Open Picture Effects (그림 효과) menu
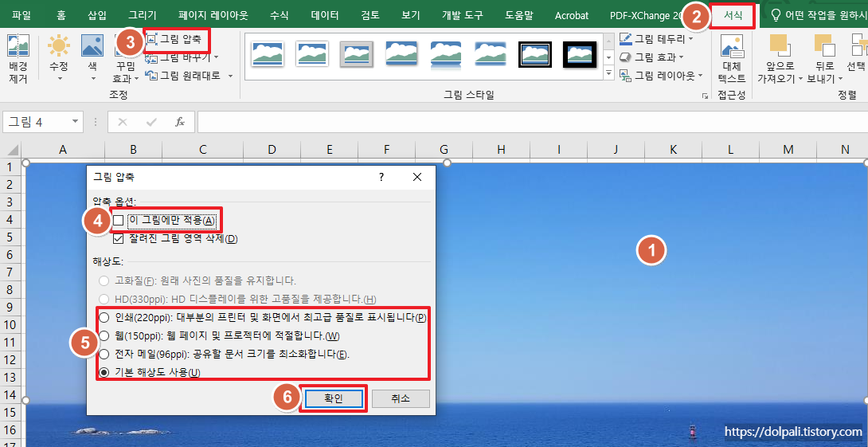This screenshot has width=868, height=447. click(x=652, y=57)
